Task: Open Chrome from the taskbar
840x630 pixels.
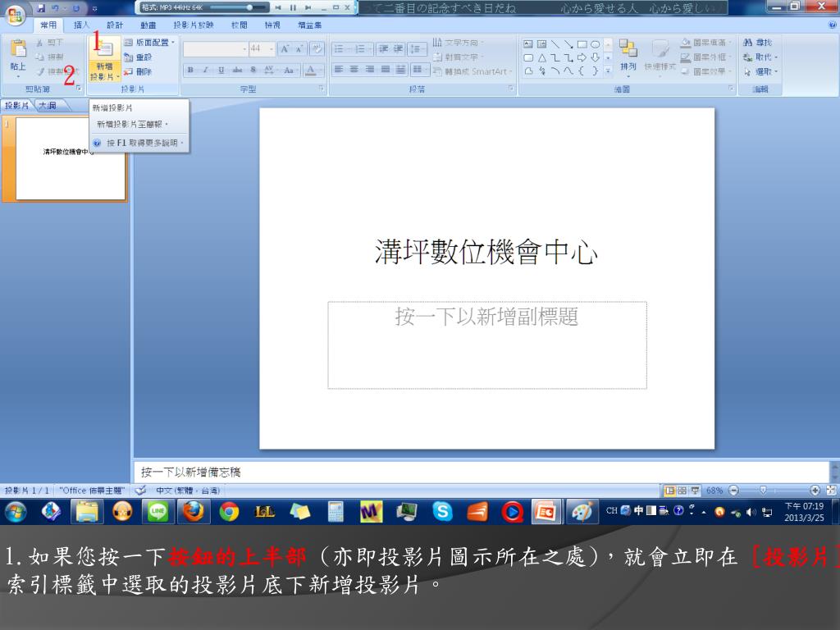Action: pos(230,512)
